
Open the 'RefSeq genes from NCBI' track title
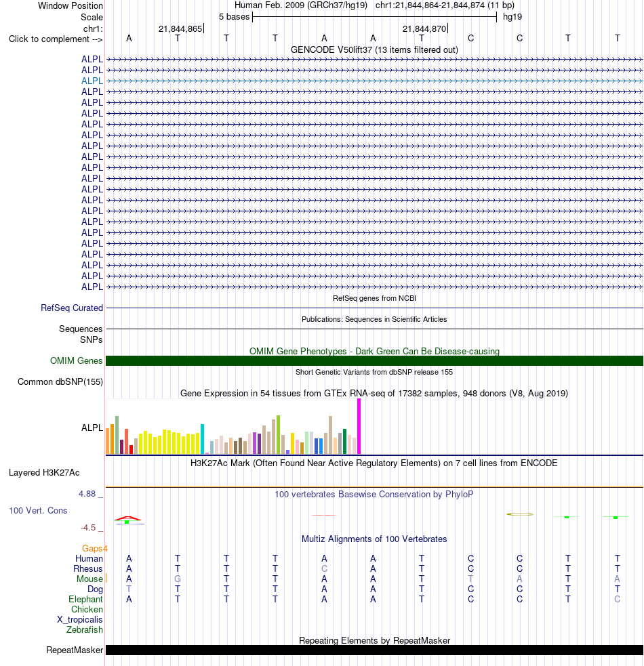(x=374, y=298)
